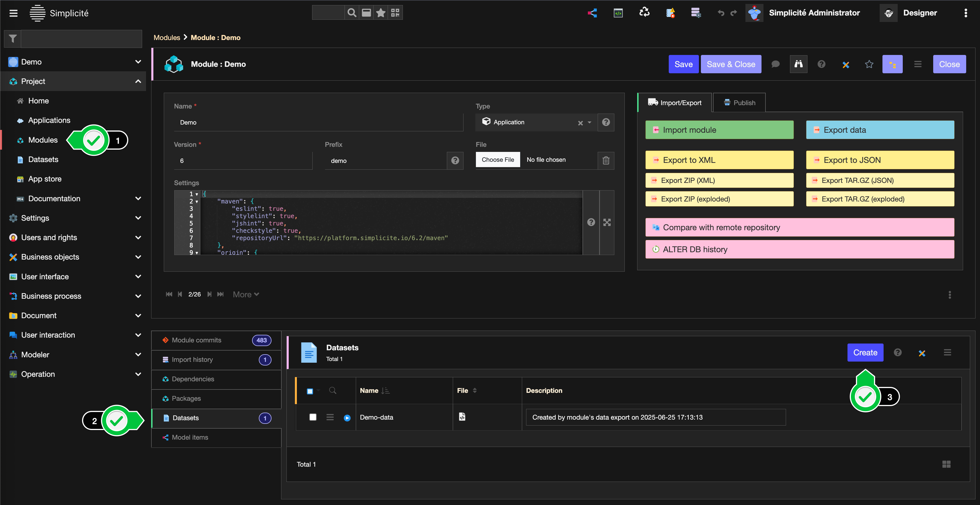Collapse the Project menu section

(138, 81)
